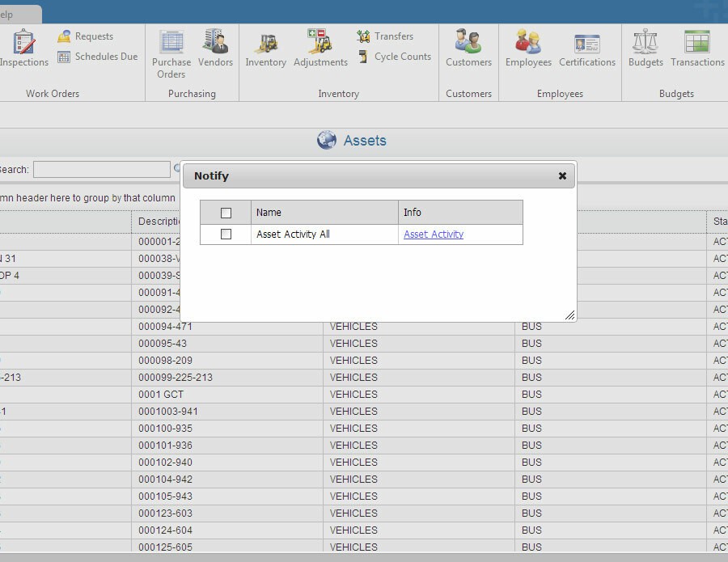Tick the Asset Activity All checkbox
The width and height of the screenshot is (728, 562).
[x=226, y=235]
